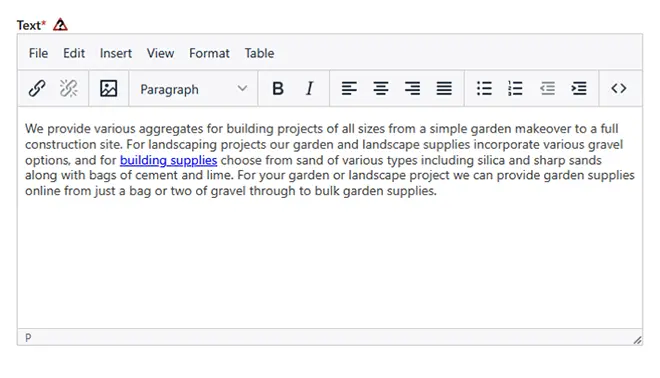
Task: Click the building supplies link
Action: click(168, 160)
